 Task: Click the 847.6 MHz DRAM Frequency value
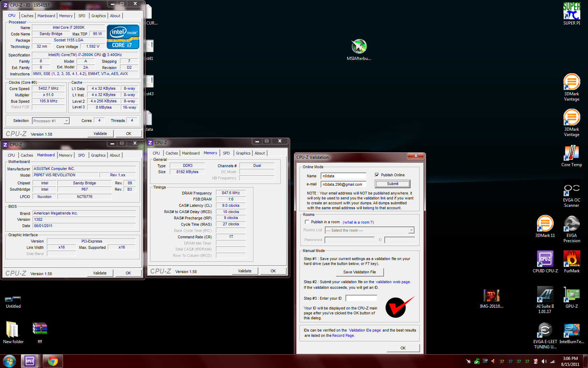[231, 193]
